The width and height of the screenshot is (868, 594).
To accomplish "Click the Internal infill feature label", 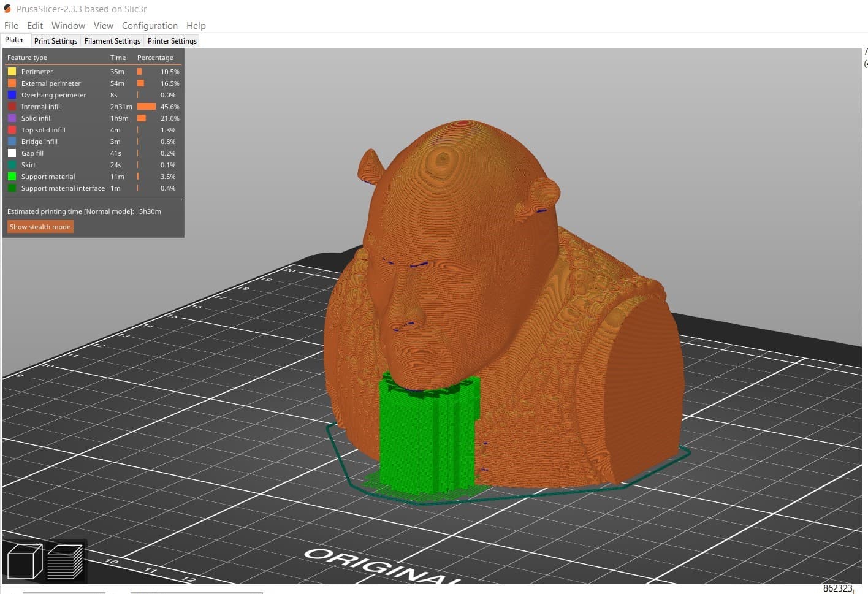I will (x=42, y=107).
